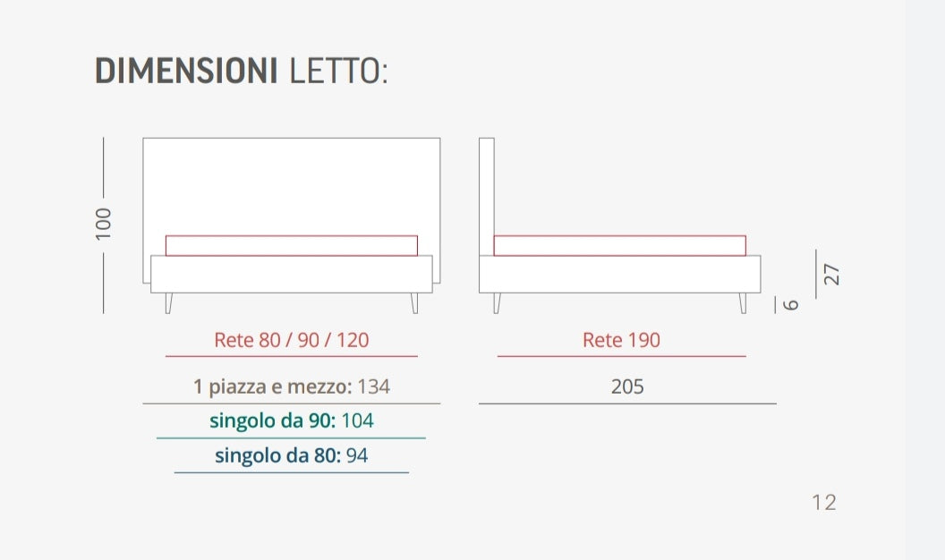The height and width of the screenshot is (560, 945).
Task: Click the rear leg in side view
Action: [x=497, y=303]
